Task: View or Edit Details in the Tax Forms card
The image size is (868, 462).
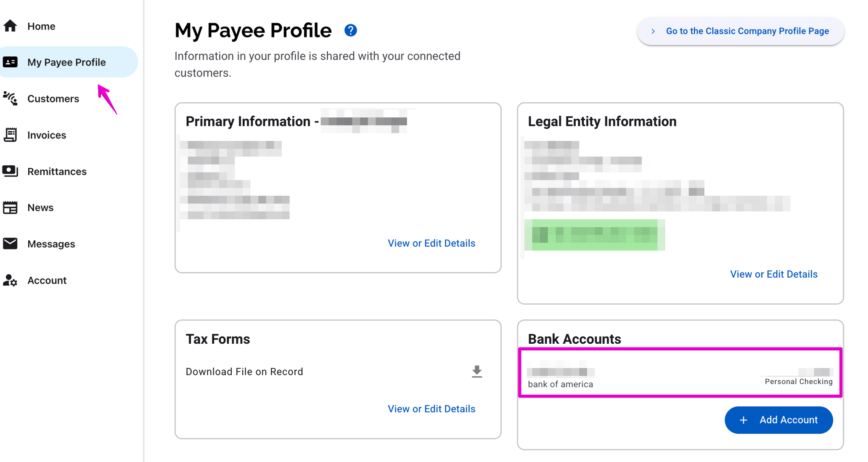Action: [x=431, y=409]
